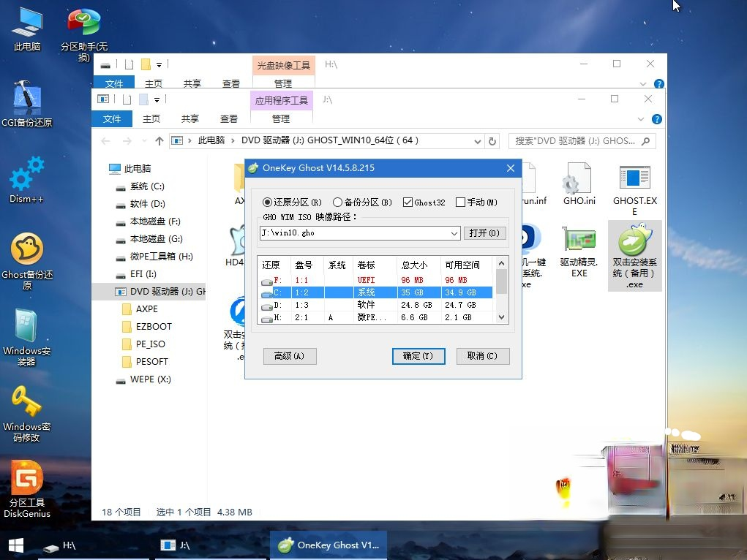Open the 此电脑 desktop icon
Viewport: 747px width, 560px height.
point(26,29)
